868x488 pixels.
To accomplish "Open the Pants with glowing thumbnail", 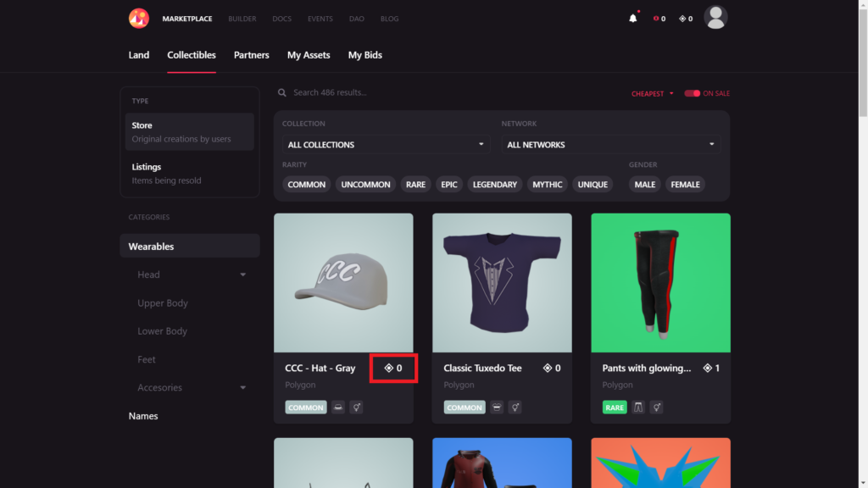I will (x=660, y=283).
